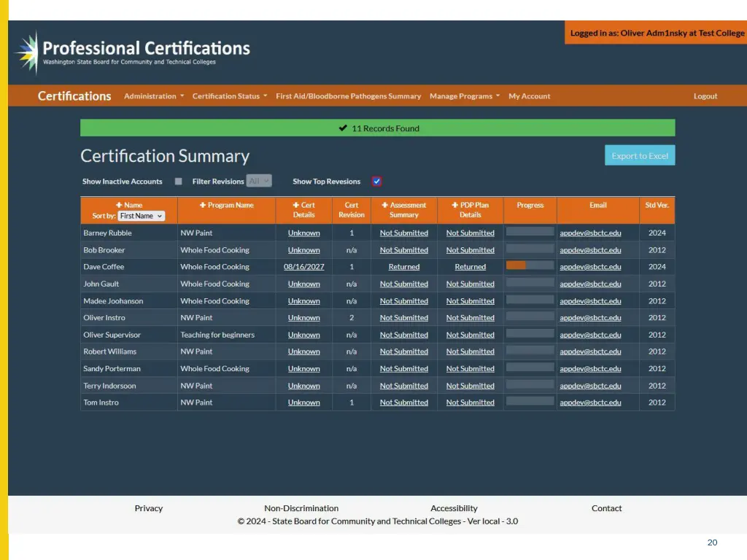Image resolution: width=747 pixels, height=560 pixels.
Task: Open John Gault's Unknown cert details
Action: [304, 284]
